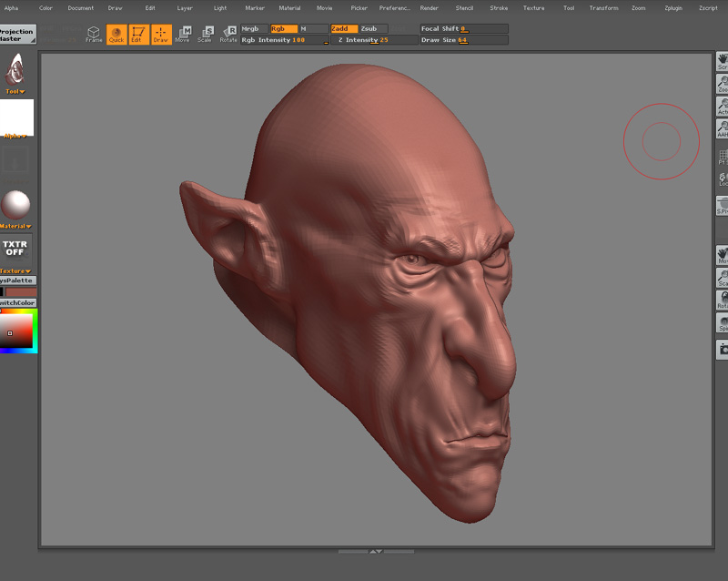Screen dimensions: 728x581
Task: Select the Rotate transform tool
Action: pyautogui.click(x=228, y=35)
